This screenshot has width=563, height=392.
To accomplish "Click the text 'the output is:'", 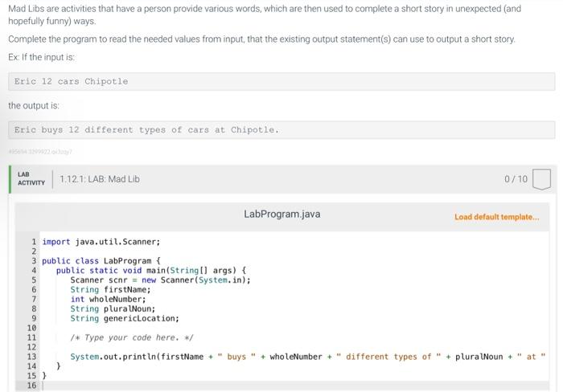I will (34, 105).
